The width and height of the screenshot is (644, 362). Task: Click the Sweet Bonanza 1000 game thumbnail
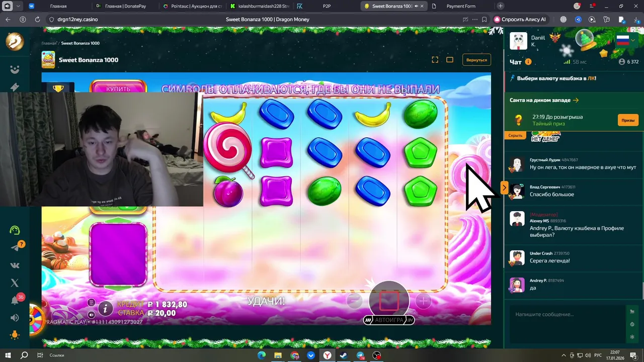[48, 60]
